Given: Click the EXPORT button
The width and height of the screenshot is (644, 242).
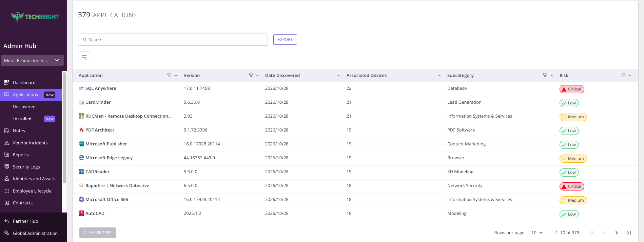Looking at the screenshot, I should [285, 40].
